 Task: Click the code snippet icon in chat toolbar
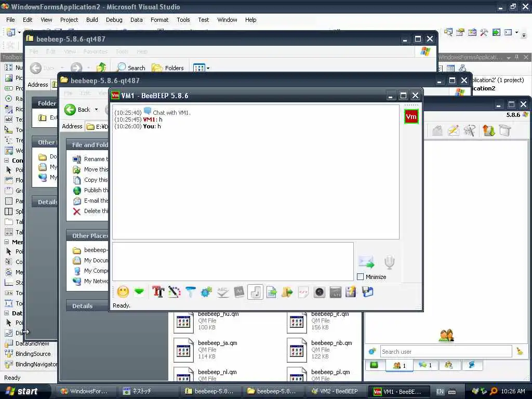(x=303, y=292)
